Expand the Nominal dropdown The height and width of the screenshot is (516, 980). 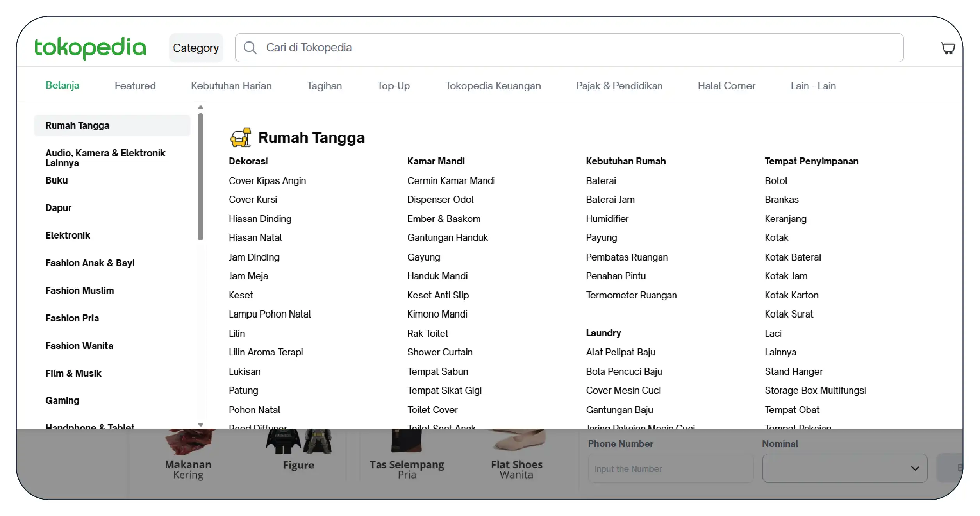[844, 468]
